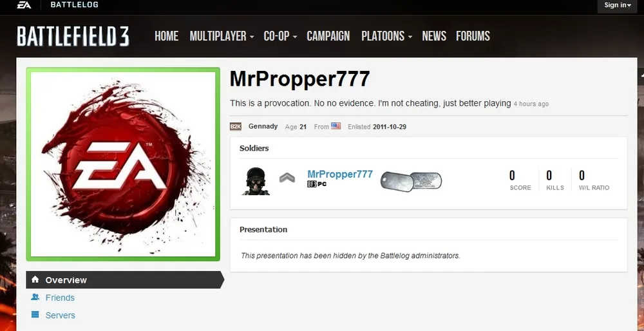The height and width of the screenshot is (331, 644).
Task: Select the Home navigation item
Action: [166, 36]
